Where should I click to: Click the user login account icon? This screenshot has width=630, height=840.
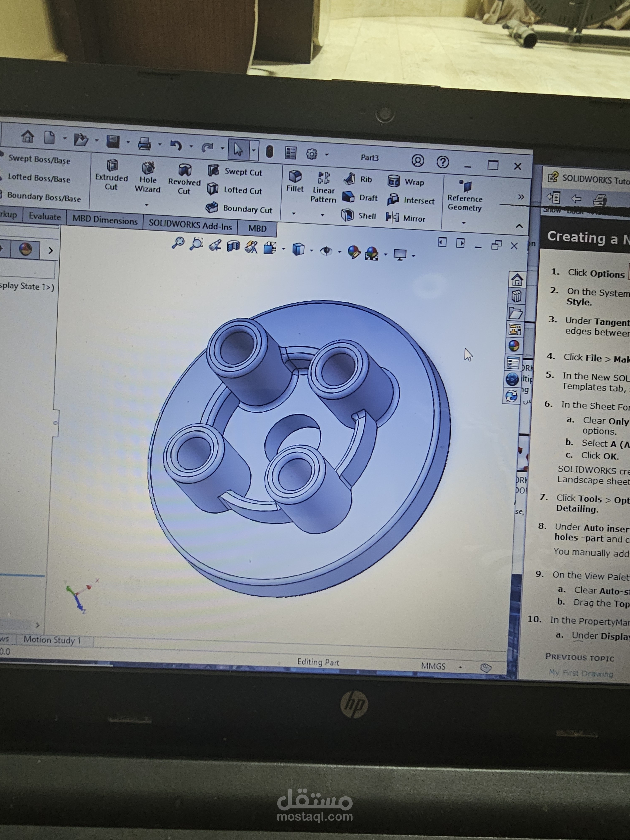point(418,161)
